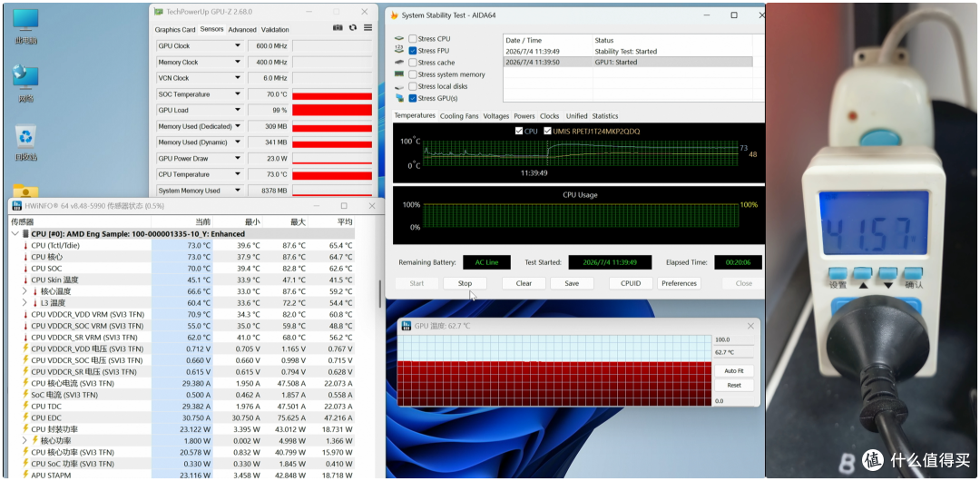Open the GPU Load sensor dropdown arrow
980x481 pixels.
238,110
